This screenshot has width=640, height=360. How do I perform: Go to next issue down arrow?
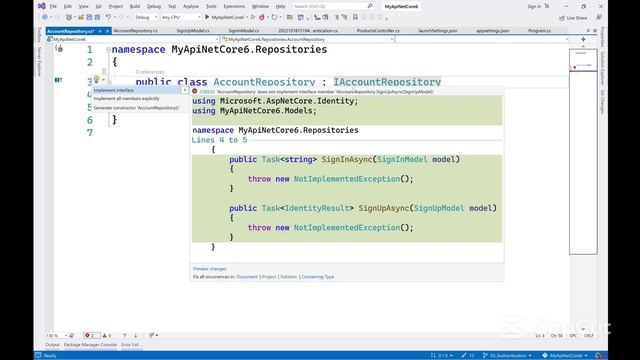tap(136, 335)
